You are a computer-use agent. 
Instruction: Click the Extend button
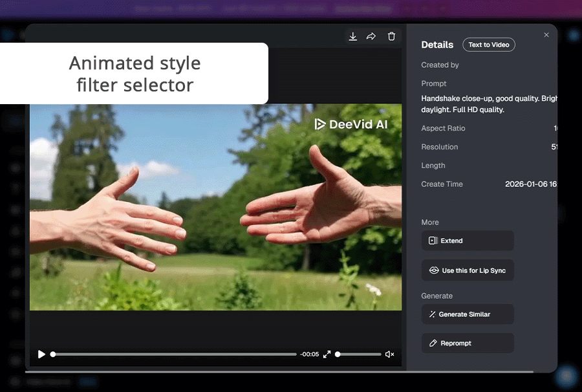(468, 241)
